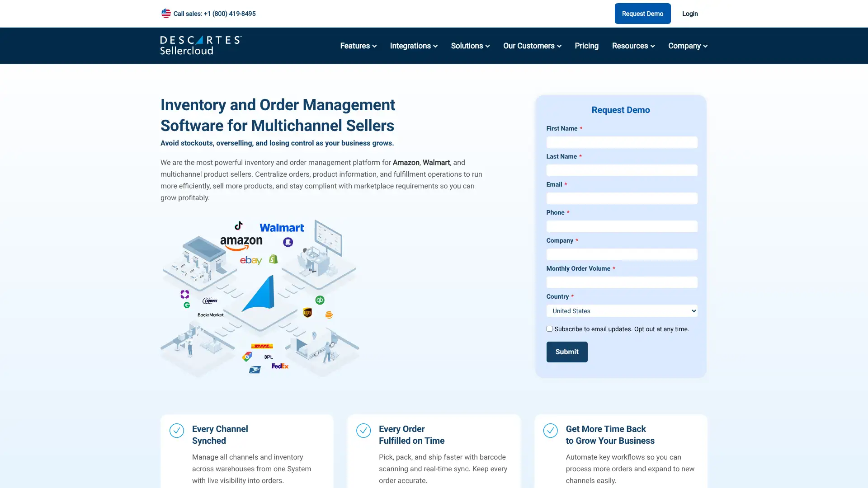Click the Walmart logo in the illustration
The width and height of the screenshot is (868, 488).
(x=282, y=228)
